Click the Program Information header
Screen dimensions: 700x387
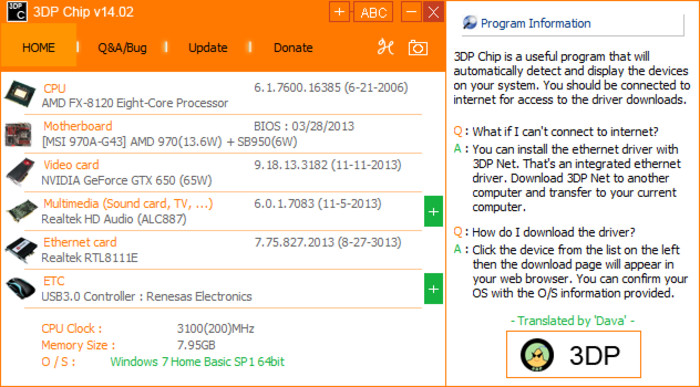pyautogui.click(x=535, y=23)
